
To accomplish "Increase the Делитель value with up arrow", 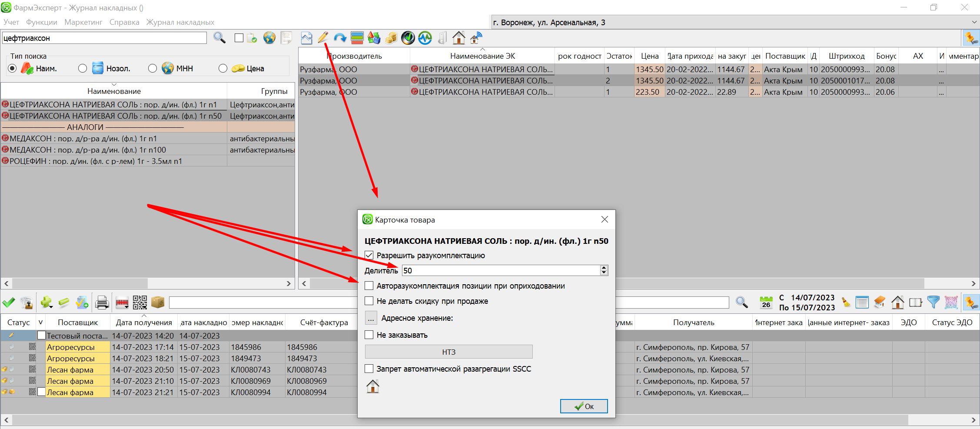I will click(604, 268).
